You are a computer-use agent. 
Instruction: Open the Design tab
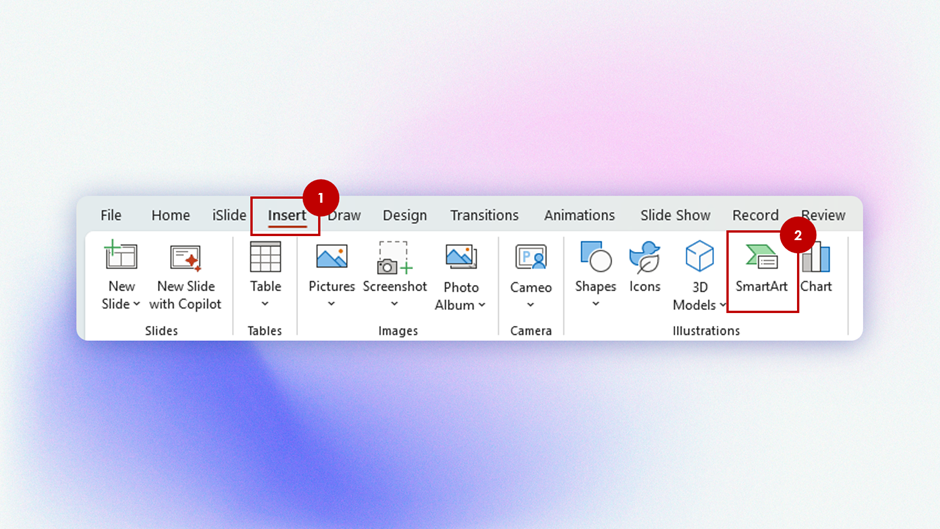point(405,215)
